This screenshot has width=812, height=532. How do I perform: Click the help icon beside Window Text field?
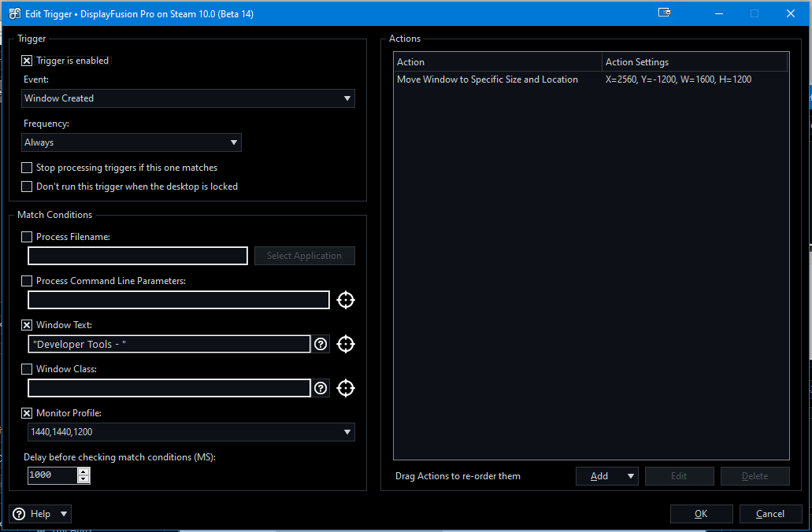321,344
